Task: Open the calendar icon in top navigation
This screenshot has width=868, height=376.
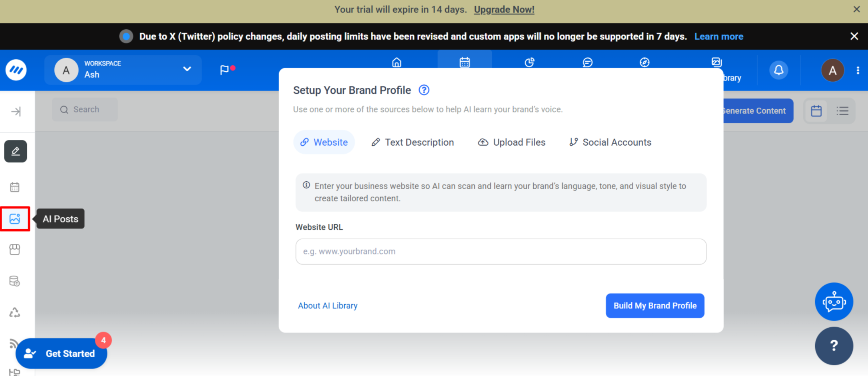Action: pos(465,62)
